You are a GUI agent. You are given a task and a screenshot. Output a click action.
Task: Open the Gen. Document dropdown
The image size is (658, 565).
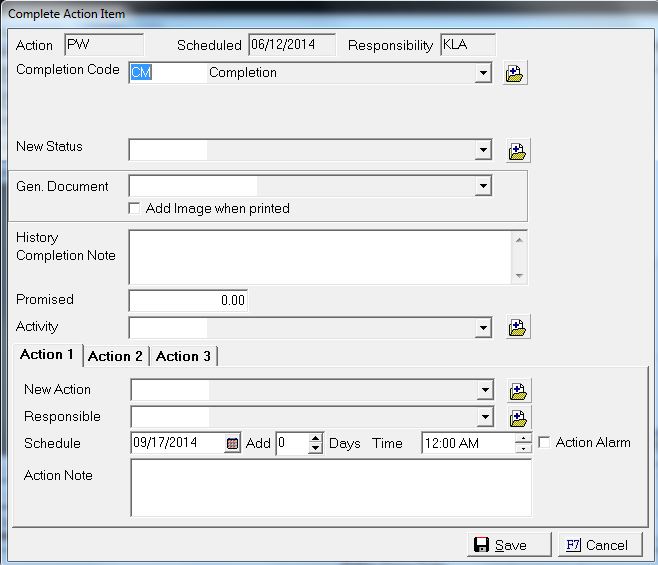click(x=483, y=186)
